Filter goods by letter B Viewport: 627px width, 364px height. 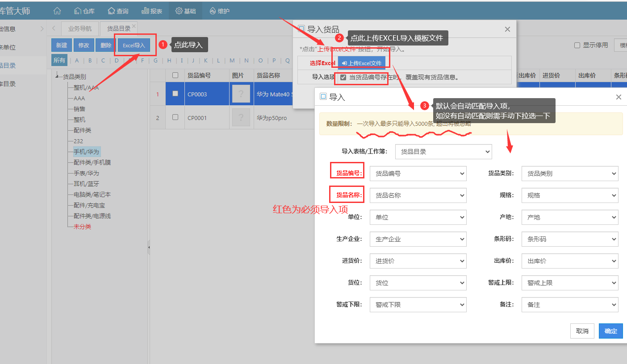90,60
